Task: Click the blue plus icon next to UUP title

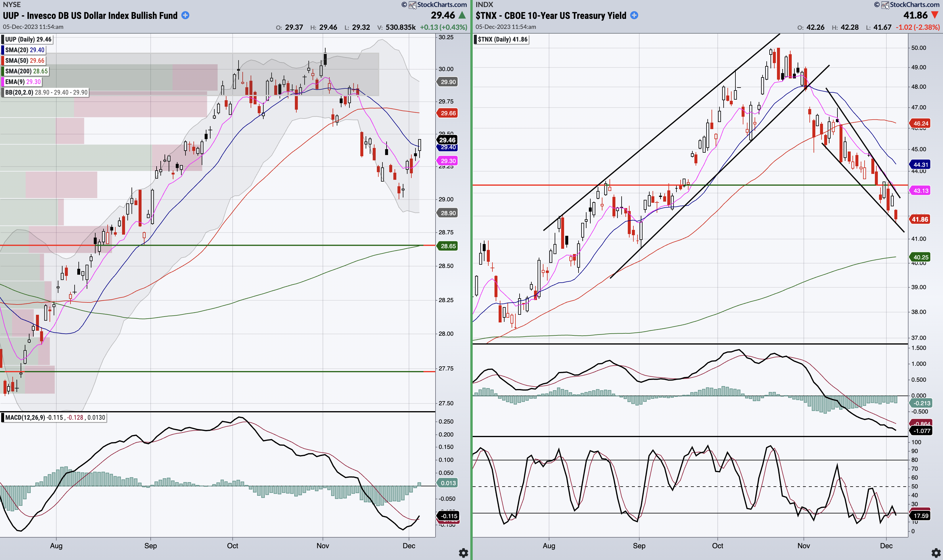Action: [x=185, y=15]
